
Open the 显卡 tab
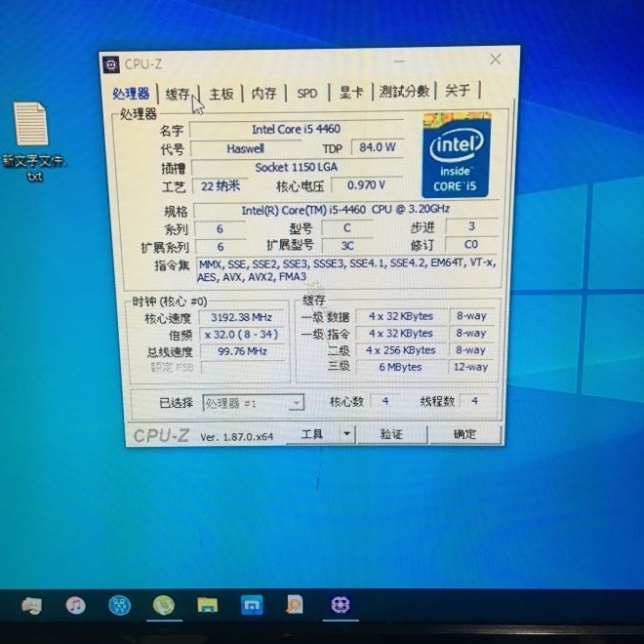[x=351, y=93]
